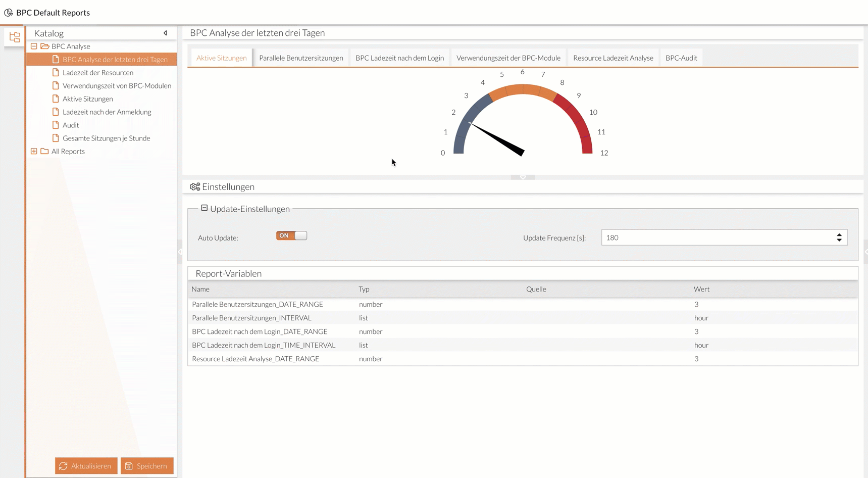The width and height of the screenshot is (868, 478).
Task: Click document icon beside Aktive Sitzungen report
Action: click(x=56, y=99)
